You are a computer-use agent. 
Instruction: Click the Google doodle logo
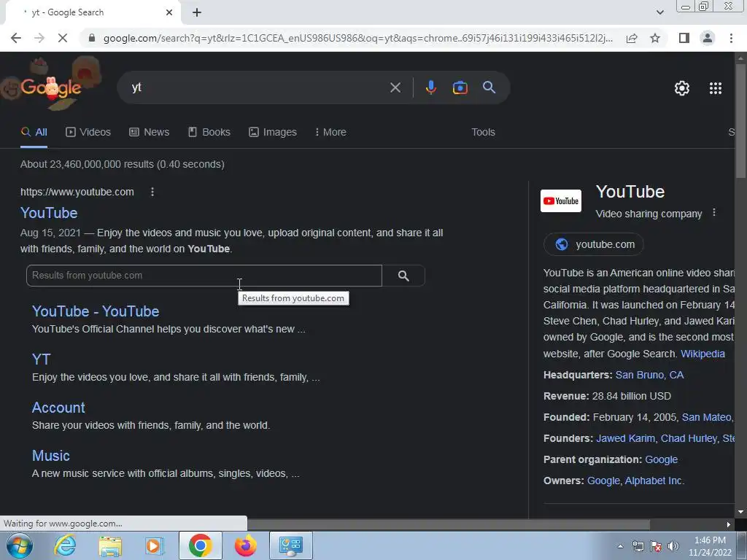coord(51,87)
